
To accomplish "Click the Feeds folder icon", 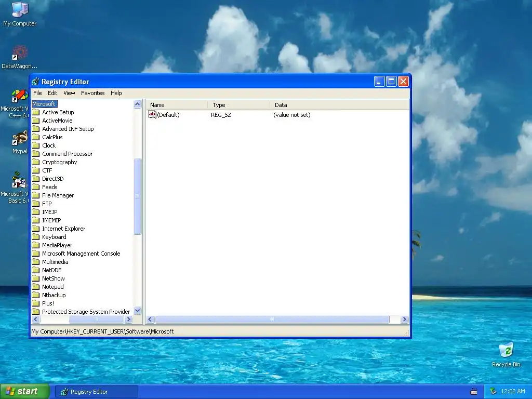I will coord(36,187).
